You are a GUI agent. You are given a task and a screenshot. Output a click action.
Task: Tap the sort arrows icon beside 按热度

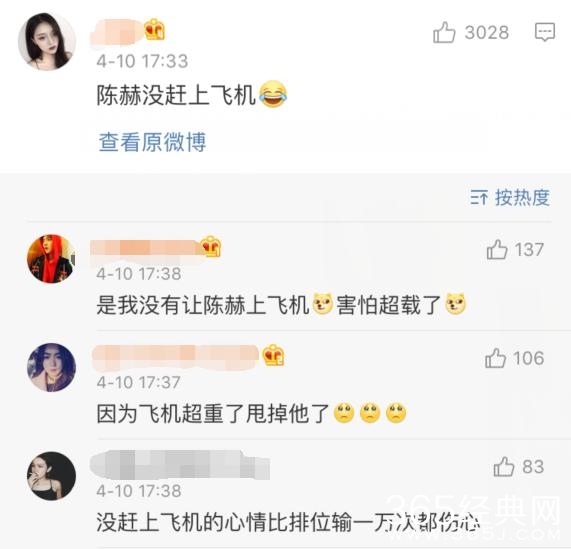tap(479, 198)
